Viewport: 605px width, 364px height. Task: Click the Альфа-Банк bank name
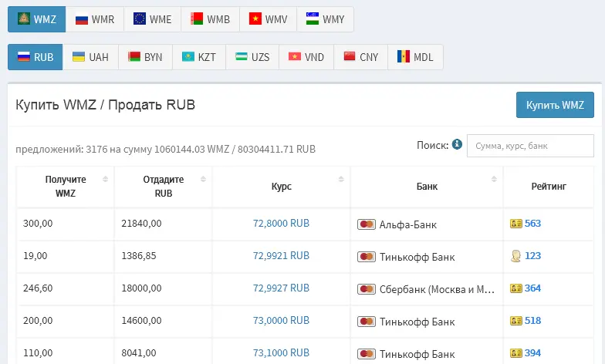[x=407, y=224]
